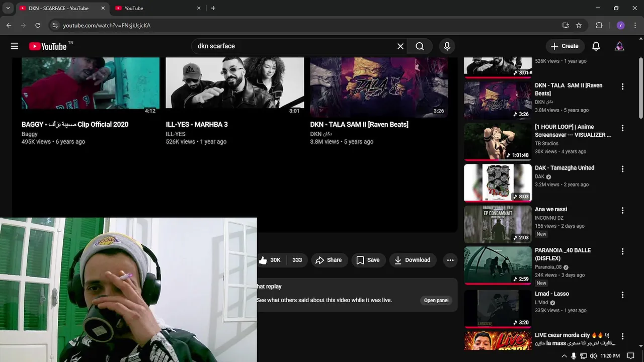Open the YouTube account avatar menu
The width and height of the screenshot is (644, 362).
(619, 46)
